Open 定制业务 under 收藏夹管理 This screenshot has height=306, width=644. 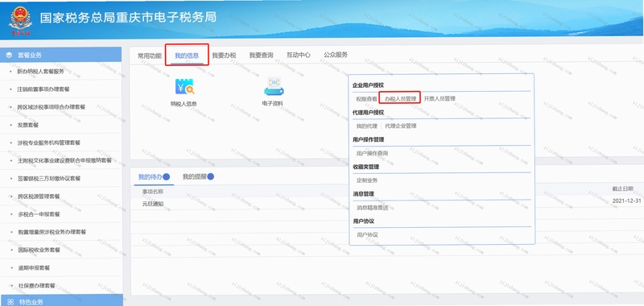point(367,180)
